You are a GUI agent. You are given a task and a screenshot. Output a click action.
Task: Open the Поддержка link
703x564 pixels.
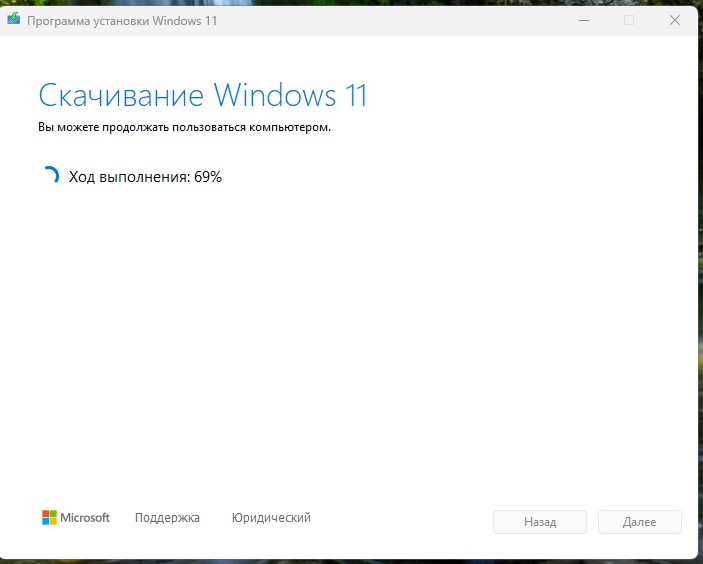[x=167, y=517]
